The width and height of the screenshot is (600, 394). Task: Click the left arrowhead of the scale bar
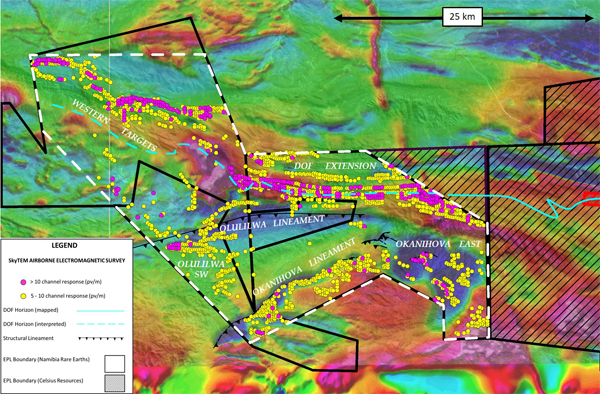click(x=340, y=18)
